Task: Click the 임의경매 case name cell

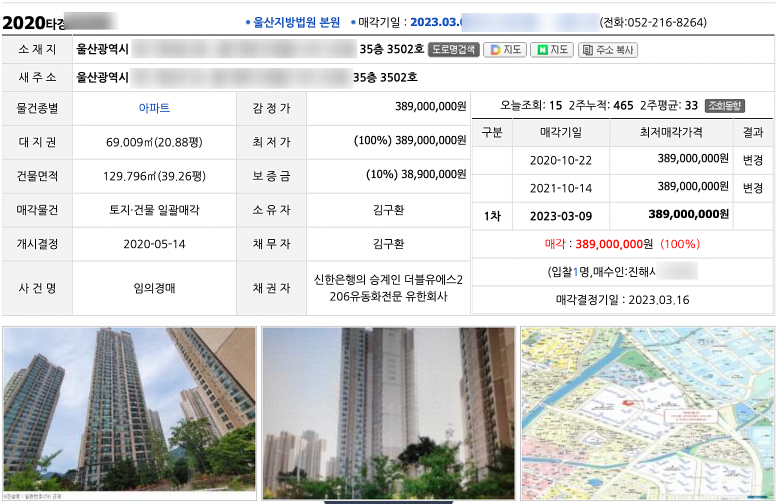Action: coord(154,287)
